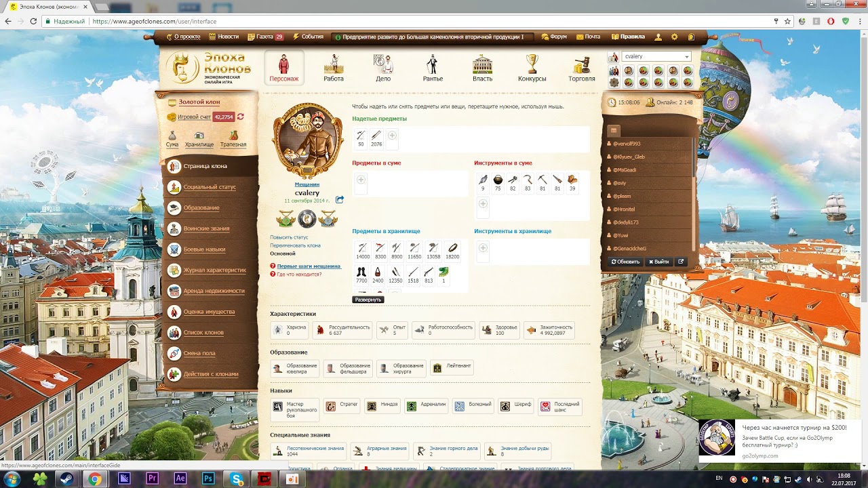Open Photoshop from the Windows taskbar
Screen dimensions: 868x488
pyautogui.click(x=208, y=479)
